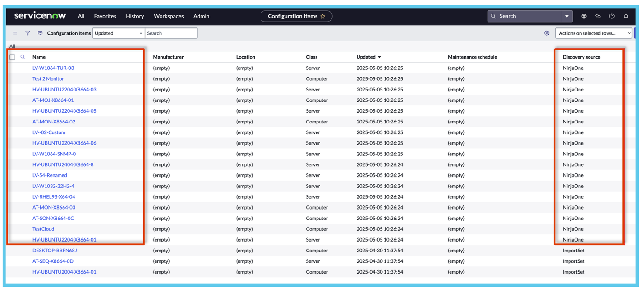Open the notifications bell

[x=626, y=16]
